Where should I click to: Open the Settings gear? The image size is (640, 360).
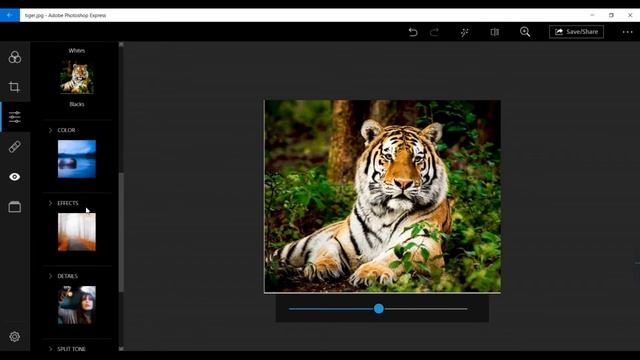pos(15,336)
